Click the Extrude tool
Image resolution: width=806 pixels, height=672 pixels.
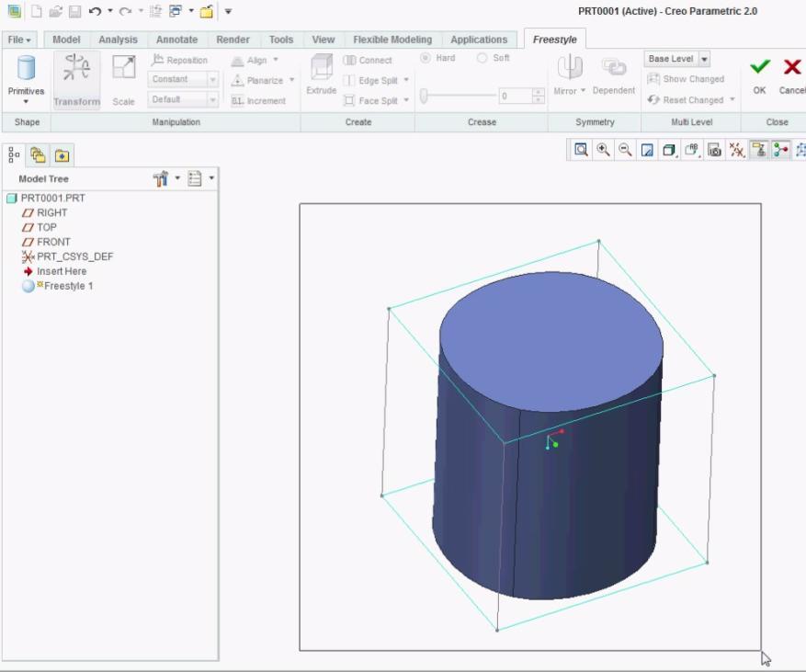click(322, 74)
